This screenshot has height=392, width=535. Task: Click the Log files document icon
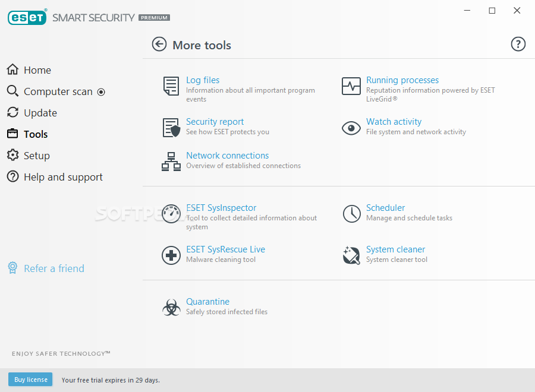tap(171, 86)
